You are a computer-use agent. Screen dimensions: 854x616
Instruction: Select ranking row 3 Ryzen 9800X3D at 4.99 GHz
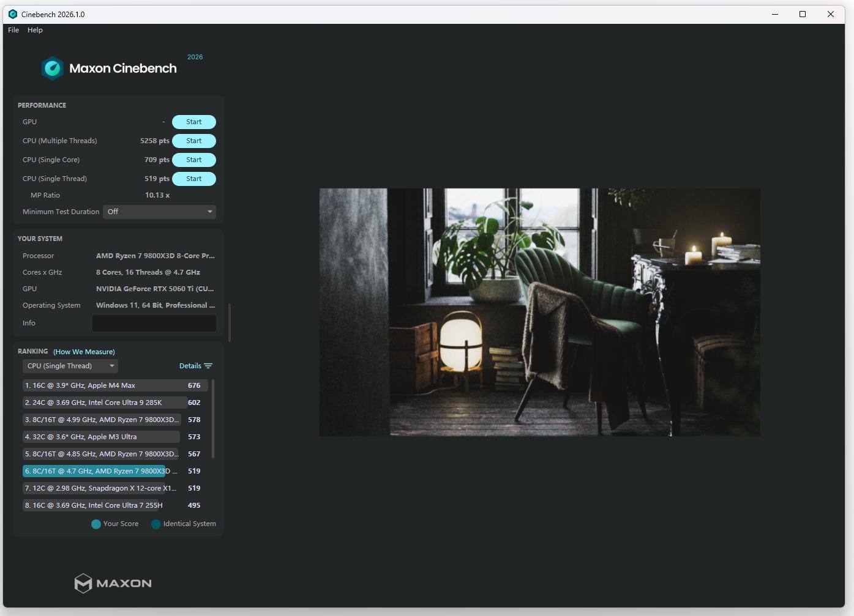[x=115, y=420]
